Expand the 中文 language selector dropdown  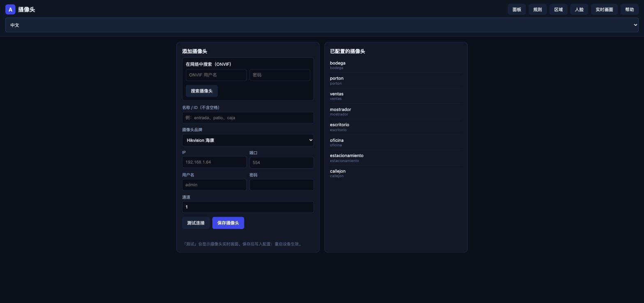(x=322, y=25)
